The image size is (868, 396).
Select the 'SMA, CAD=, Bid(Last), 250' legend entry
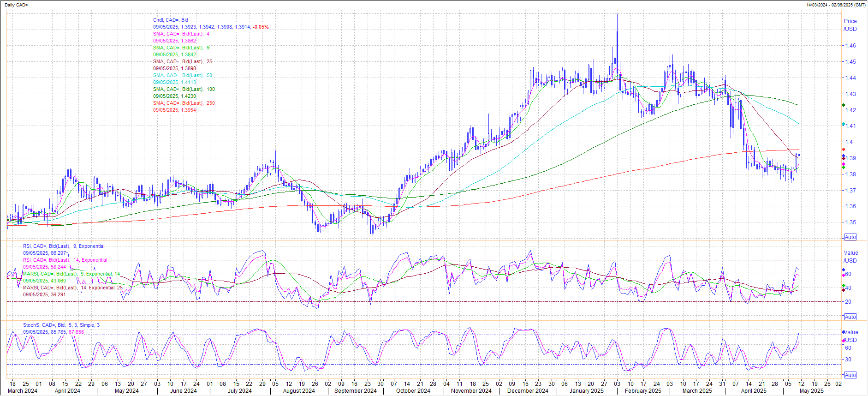pos(184,103)
